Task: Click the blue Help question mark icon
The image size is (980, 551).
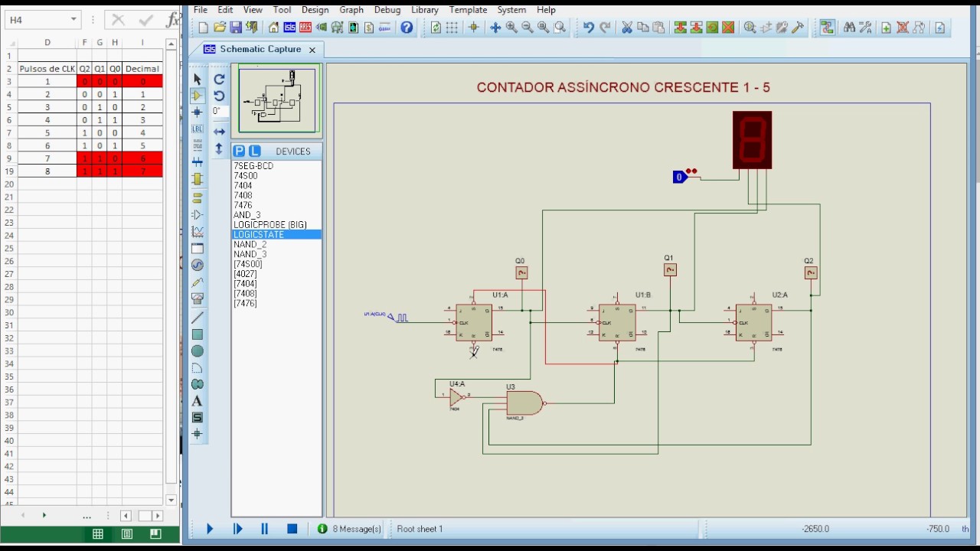Action: 407,28
